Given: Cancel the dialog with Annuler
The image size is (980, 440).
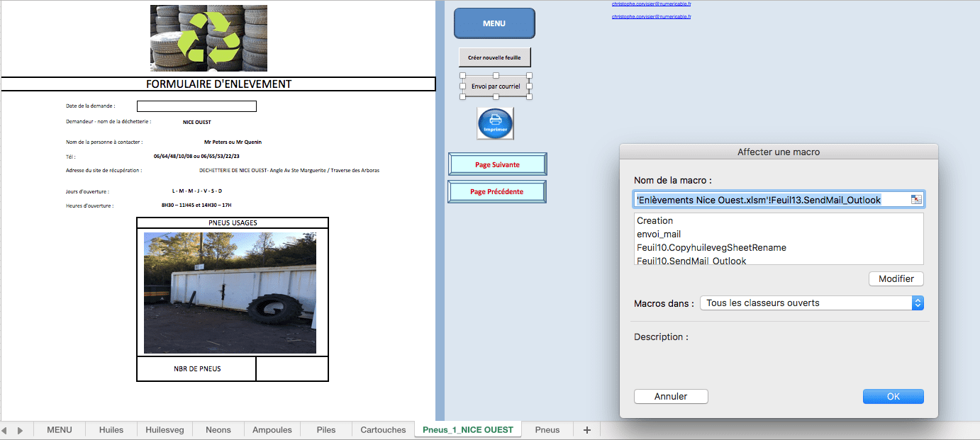Looking at the screenshot, I should [671, 397].
